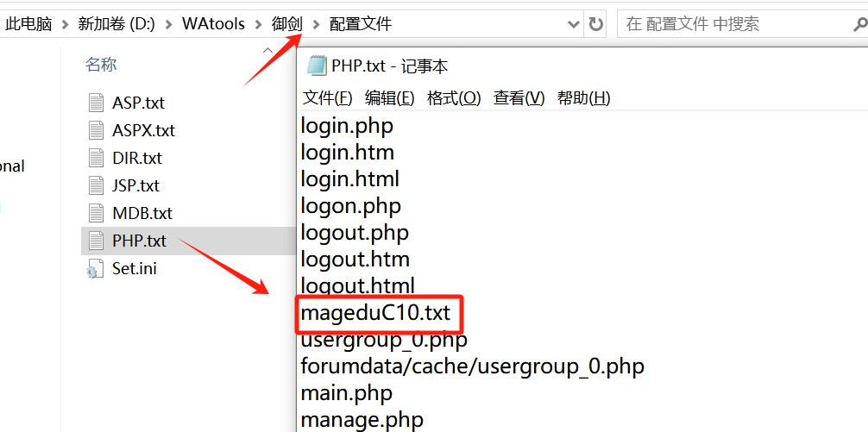Viewport: 868px width, 432px height.
Task: Go to WAtools folder in breadcrumb
Action: coord(214,24)
